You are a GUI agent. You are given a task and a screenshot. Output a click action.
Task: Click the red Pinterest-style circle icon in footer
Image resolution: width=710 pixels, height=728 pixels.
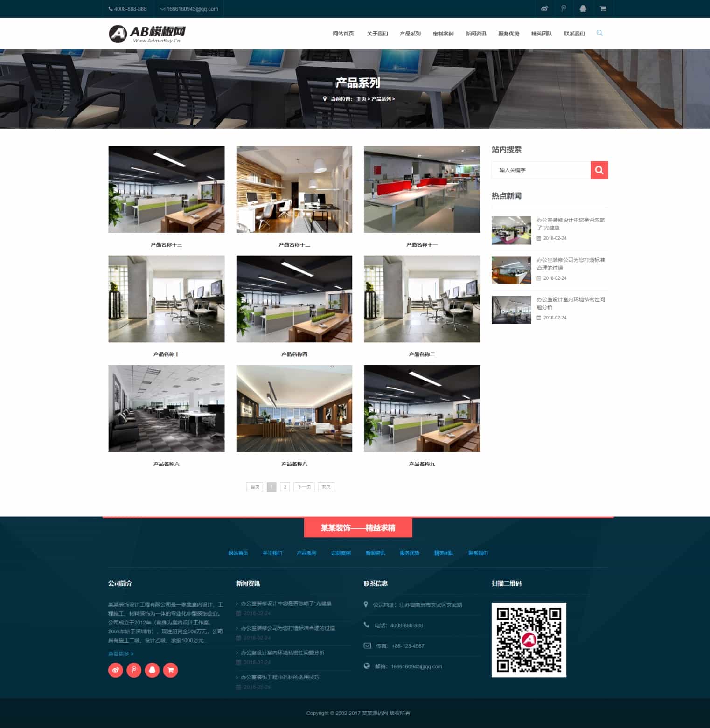(x=134, y=670)
